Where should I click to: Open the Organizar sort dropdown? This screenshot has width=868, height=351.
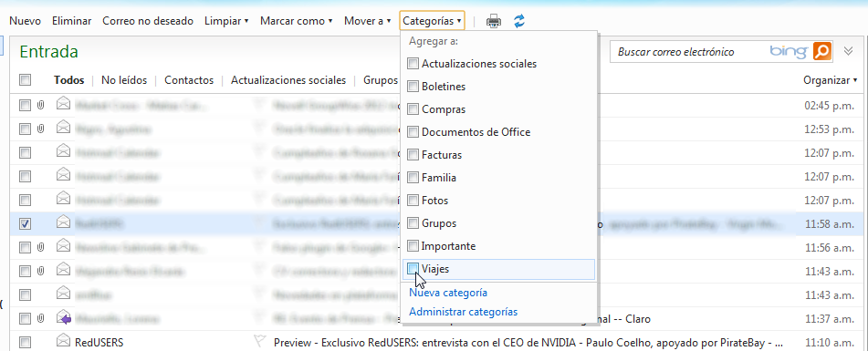830,80
